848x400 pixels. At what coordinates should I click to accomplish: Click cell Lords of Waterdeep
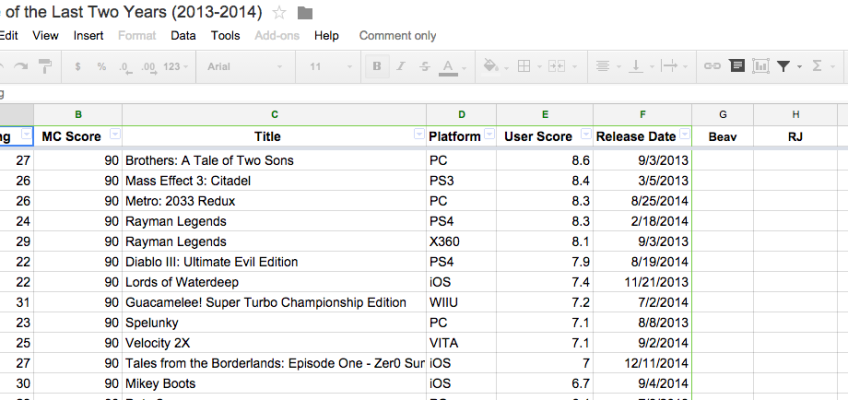(x=275, y=282)
